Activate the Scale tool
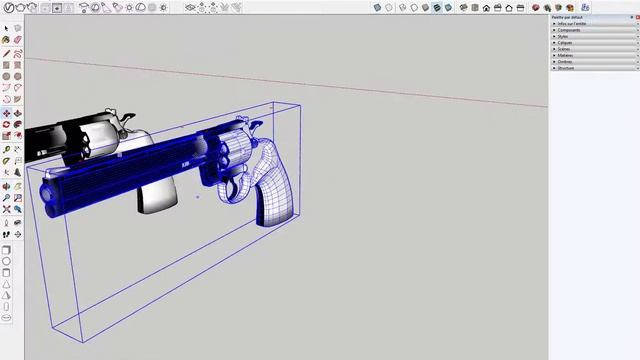The width and height of the screenshot is (640, 360). tap(6, 136)
